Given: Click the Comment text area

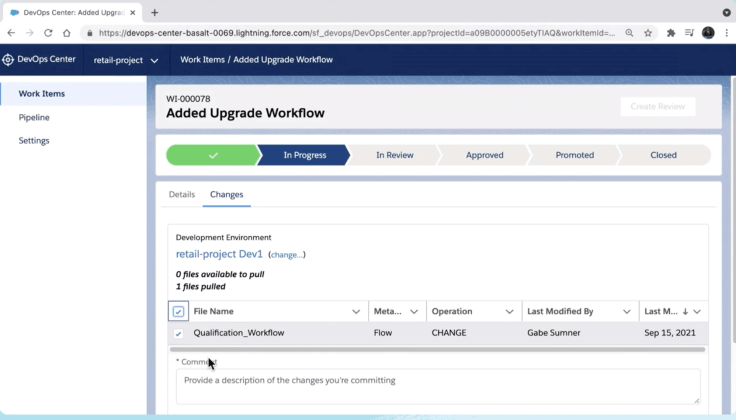Looking at the screenshot, I should point(438,387).
